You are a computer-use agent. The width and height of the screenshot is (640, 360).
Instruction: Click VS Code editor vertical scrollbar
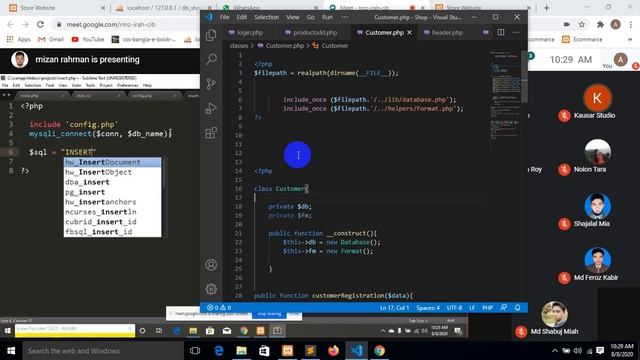click(x=524, y=77)
